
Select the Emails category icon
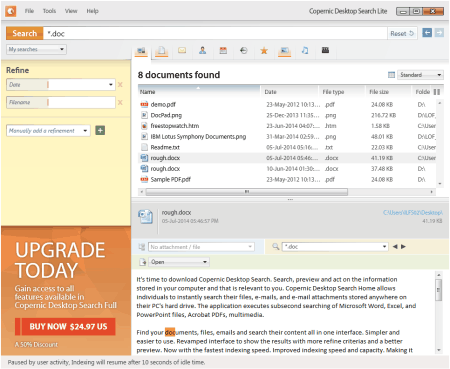182,50
